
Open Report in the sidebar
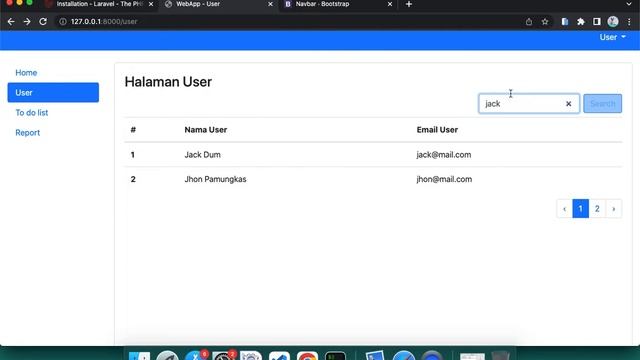click(x=28, y=133)
